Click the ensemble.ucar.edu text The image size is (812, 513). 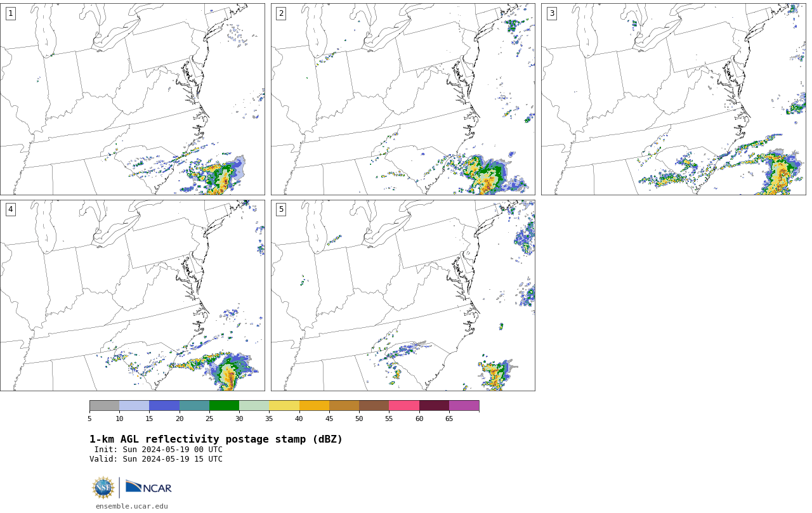pyautogui.click(x=132, y=506)
